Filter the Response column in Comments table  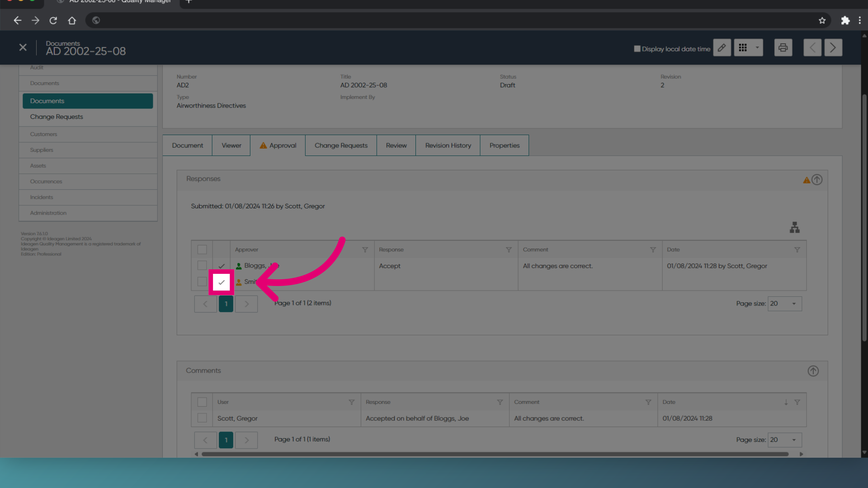[500, 402]
